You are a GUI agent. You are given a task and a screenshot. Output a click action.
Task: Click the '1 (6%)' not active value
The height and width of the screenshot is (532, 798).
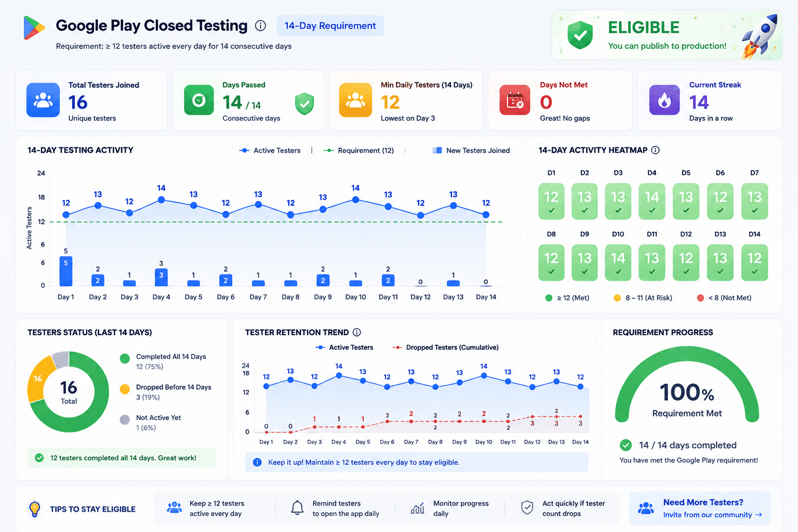click(x=146, y=428)
